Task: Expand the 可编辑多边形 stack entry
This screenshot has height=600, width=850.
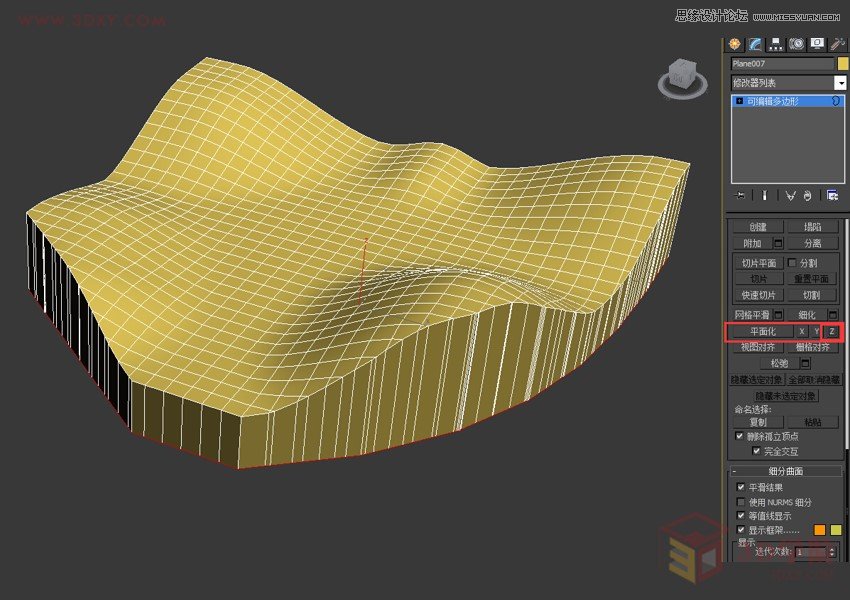Action: (740, 101)
